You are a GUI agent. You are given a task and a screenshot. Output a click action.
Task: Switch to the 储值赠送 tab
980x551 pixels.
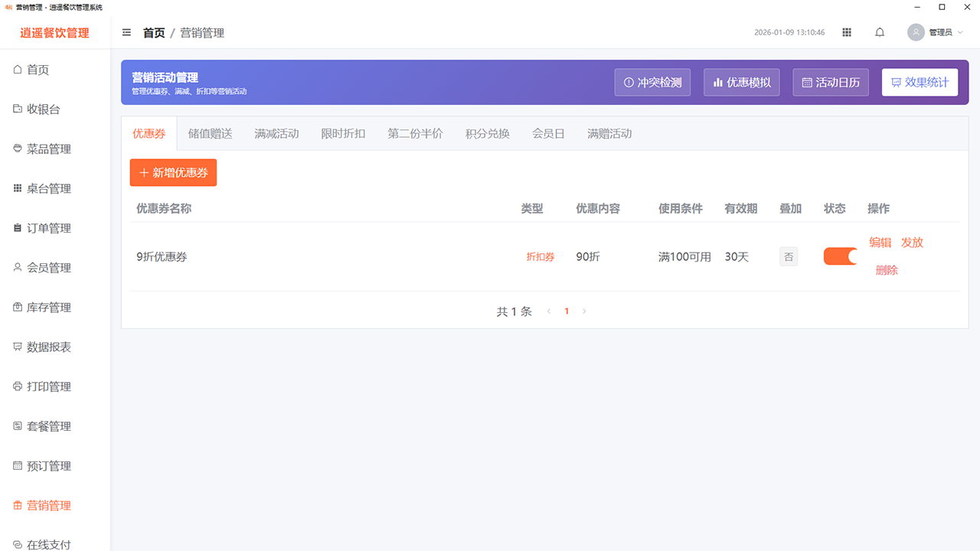(x=210, y=134)
